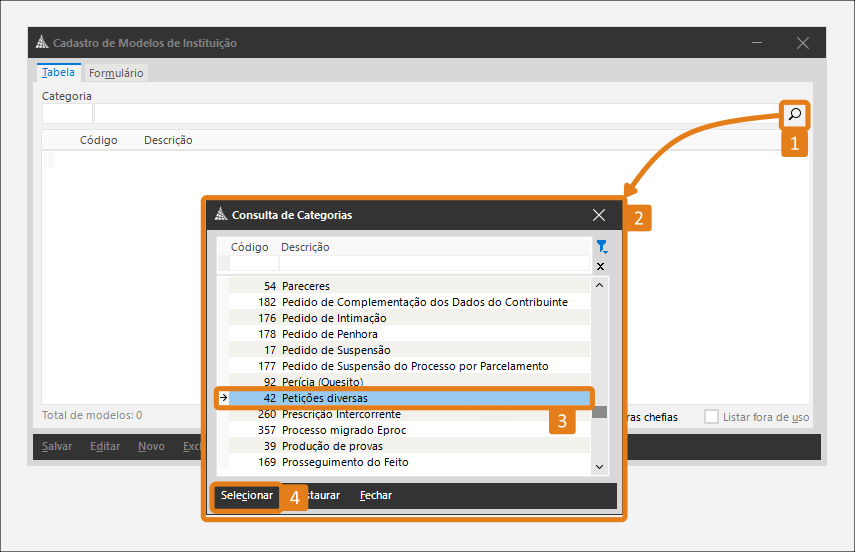Switch to the Formulário tab
The image size is (855, 552).
click(x=116, y=73)
